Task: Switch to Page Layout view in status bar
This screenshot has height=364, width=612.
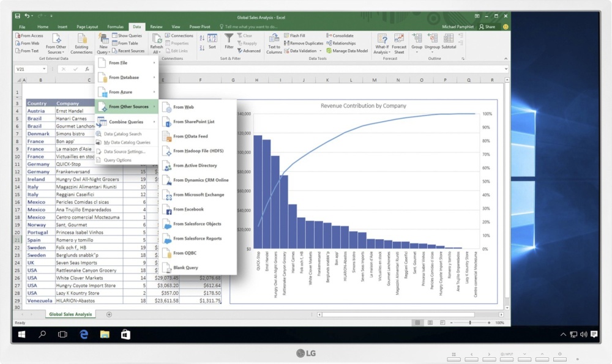Action: pyautogui.click(x=430, y=322)
